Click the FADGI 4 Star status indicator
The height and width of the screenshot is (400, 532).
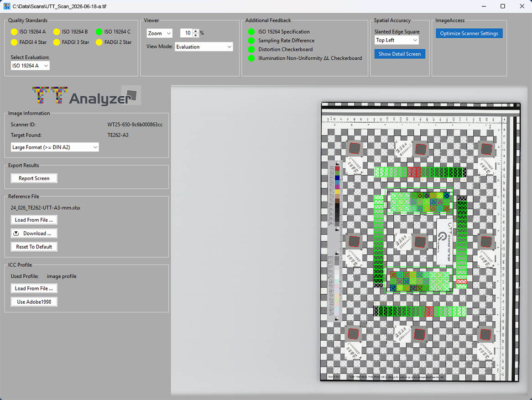pos(14,42)
